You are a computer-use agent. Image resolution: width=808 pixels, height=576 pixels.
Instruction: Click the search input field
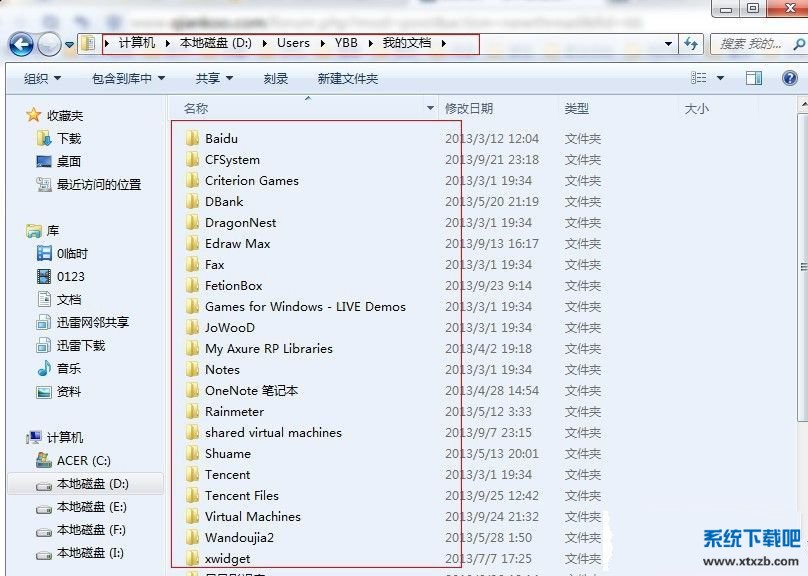750,44
